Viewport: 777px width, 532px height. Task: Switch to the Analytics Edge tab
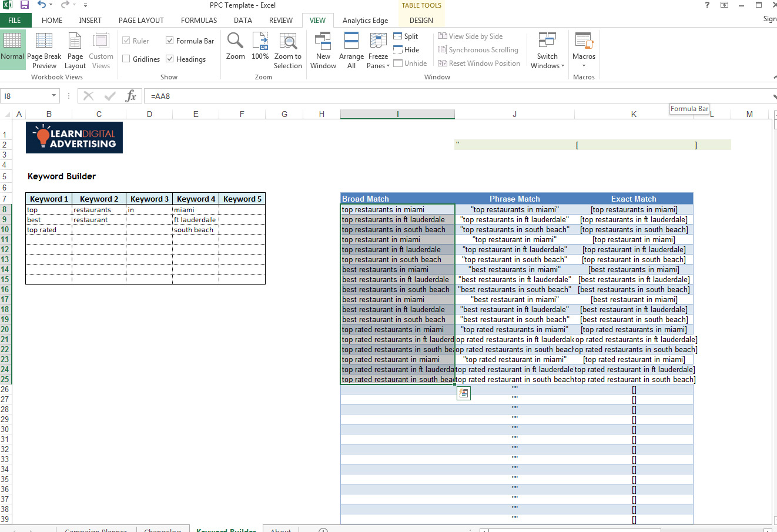[x=365, y=20]
